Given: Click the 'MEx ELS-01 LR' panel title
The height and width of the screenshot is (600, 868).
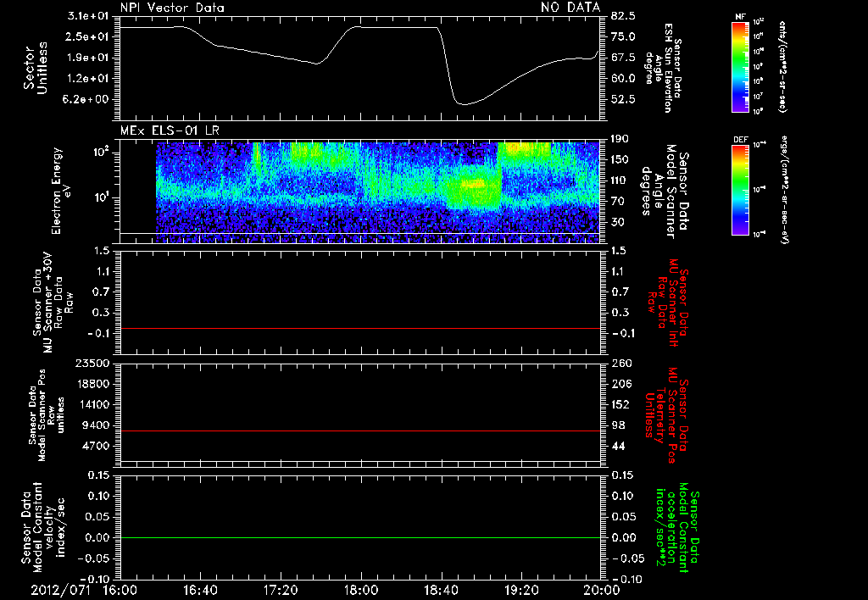Looking at the screenshot, I should 170,131.
